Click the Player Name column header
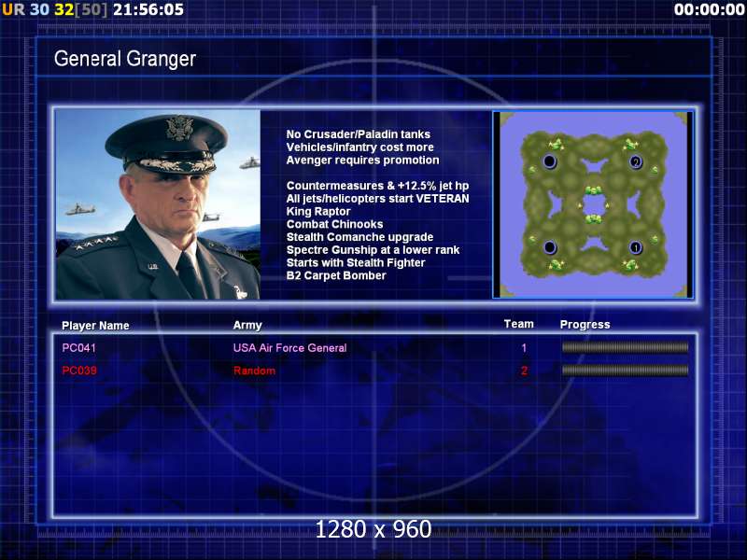747x560 pixels. (95, 326)
